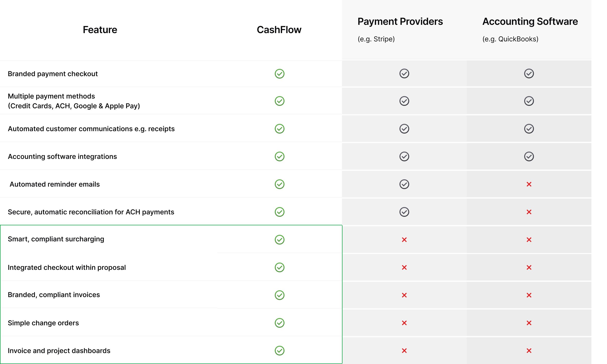Click the 'Smart, compliant surcharging' row label

click(x=56, y=239)
